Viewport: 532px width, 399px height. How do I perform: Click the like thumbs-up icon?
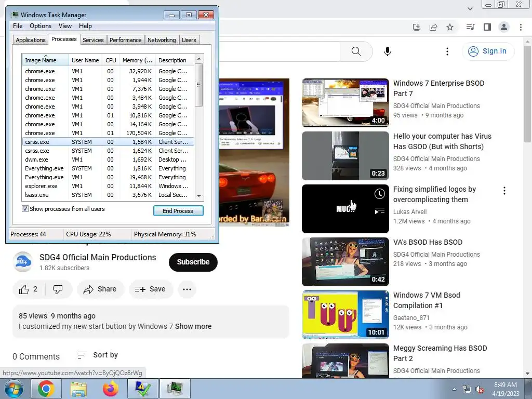pyautogui.click(x=24, y=289)
